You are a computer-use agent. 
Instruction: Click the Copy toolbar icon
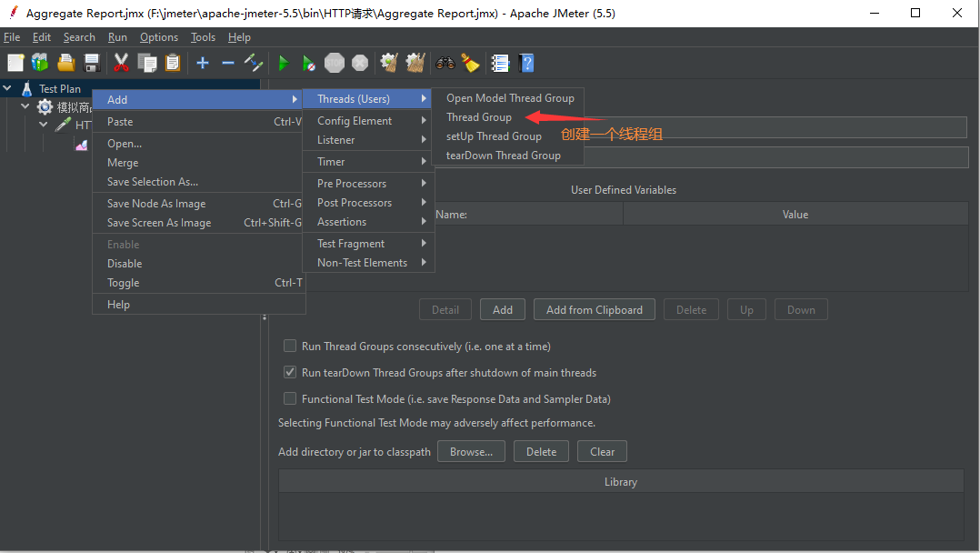[147, 63]
